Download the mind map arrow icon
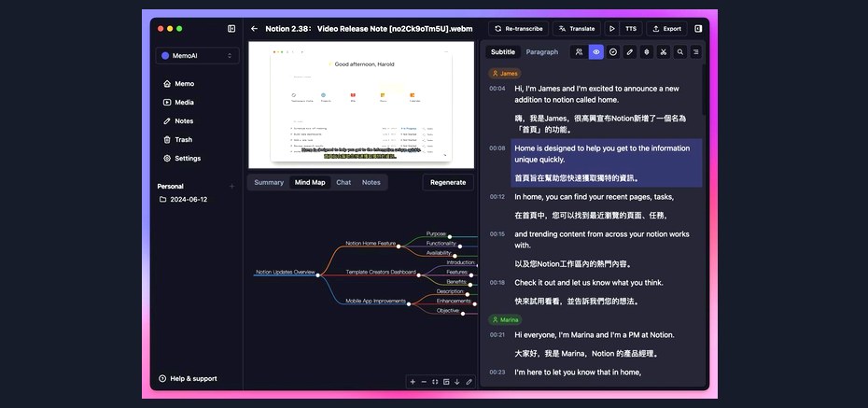The width and height of the screenshot is (868, 408). tap(457, 382)
